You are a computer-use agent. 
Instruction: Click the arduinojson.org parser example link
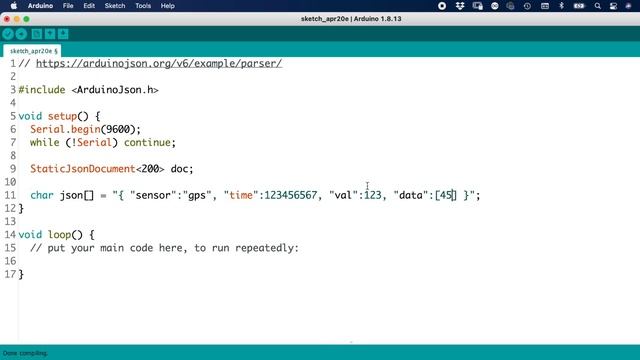tap(159, 63)
